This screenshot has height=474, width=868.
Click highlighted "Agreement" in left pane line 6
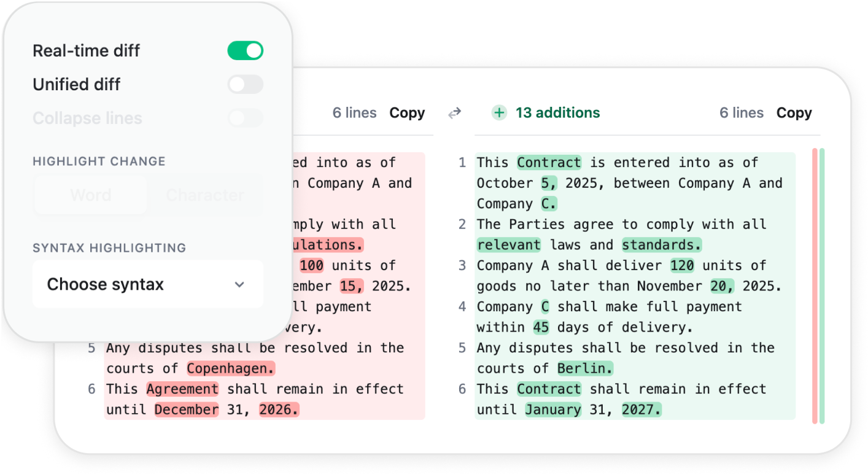point(182,389)
